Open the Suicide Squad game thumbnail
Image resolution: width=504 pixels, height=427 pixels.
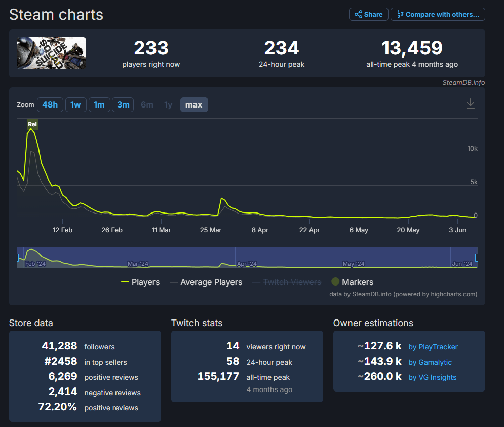pos(52,53)
